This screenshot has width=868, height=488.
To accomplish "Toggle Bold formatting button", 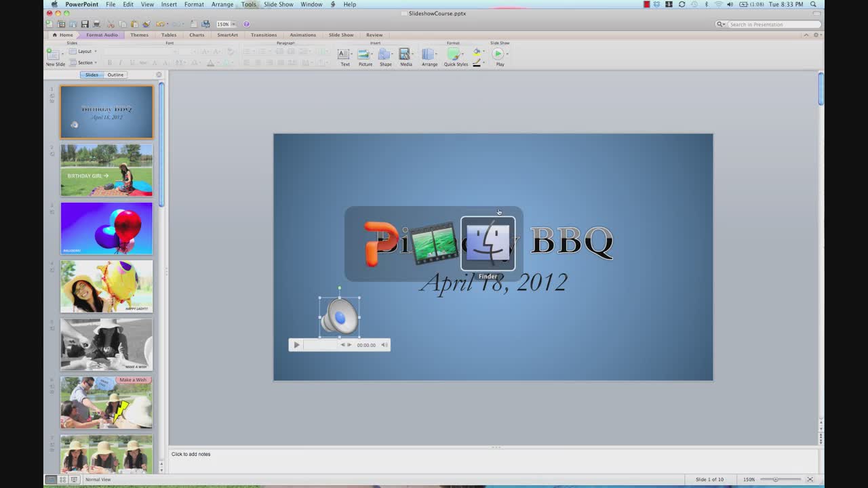I will pos(110,62).
